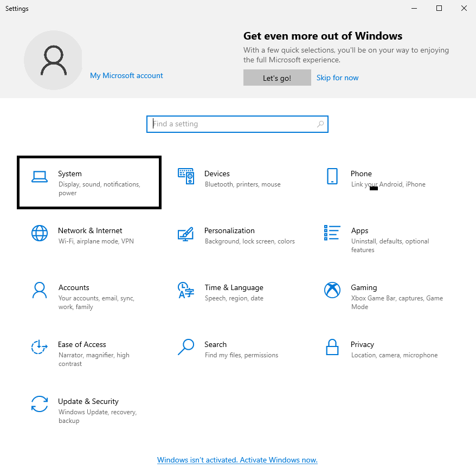Minimize the Settings window

click(414, 8)
